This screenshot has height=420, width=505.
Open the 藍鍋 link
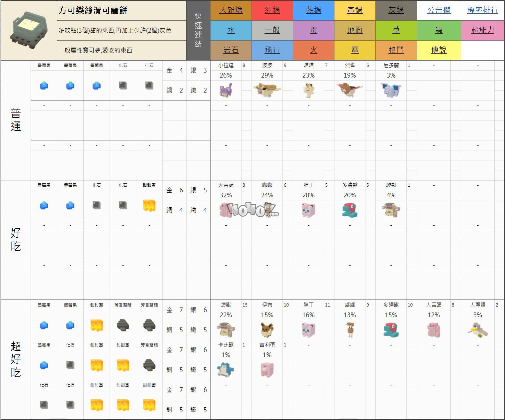pyautogui.click(x=313, y=10)
